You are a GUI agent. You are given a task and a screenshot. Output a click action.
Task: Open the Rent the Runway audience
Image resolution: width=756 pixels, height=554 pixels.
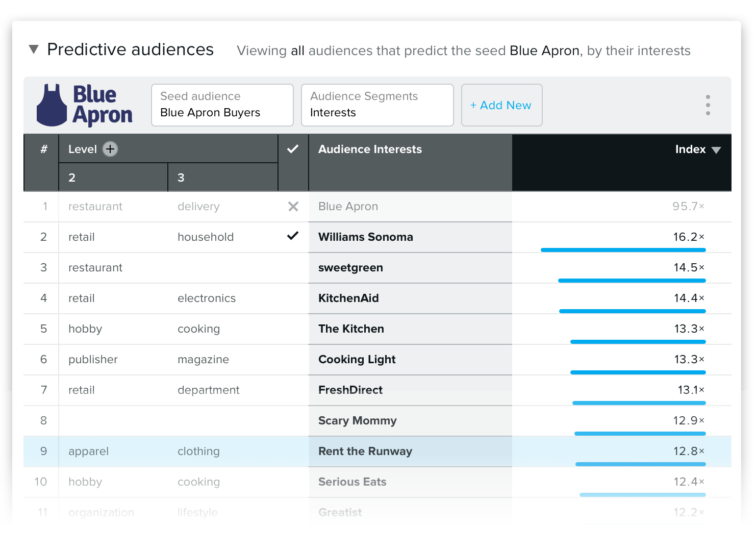pos(365,451)
